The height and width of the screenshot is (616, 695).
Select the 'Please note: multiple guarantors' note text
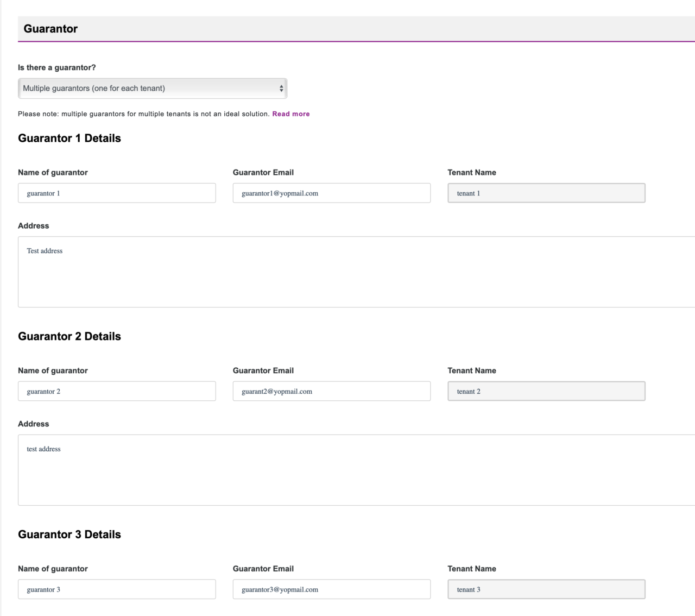coord(144,114)
